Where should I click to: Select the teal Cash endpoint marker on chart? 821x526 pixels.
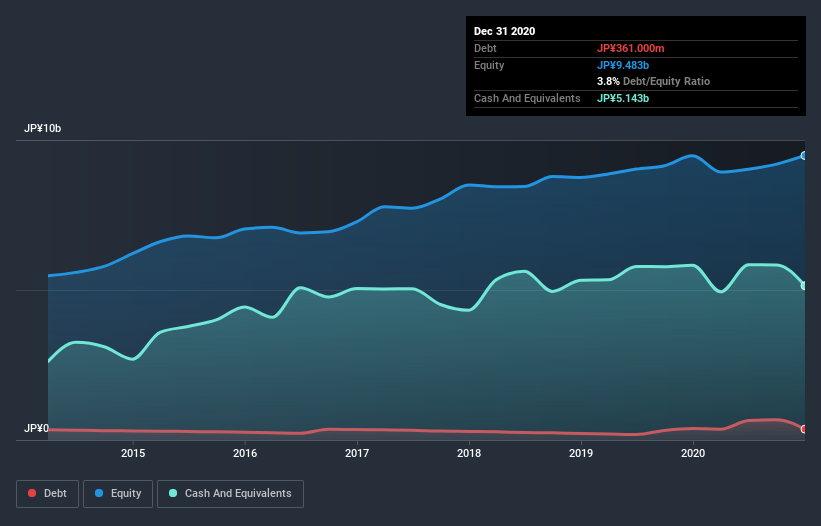(x=804, y=286)
